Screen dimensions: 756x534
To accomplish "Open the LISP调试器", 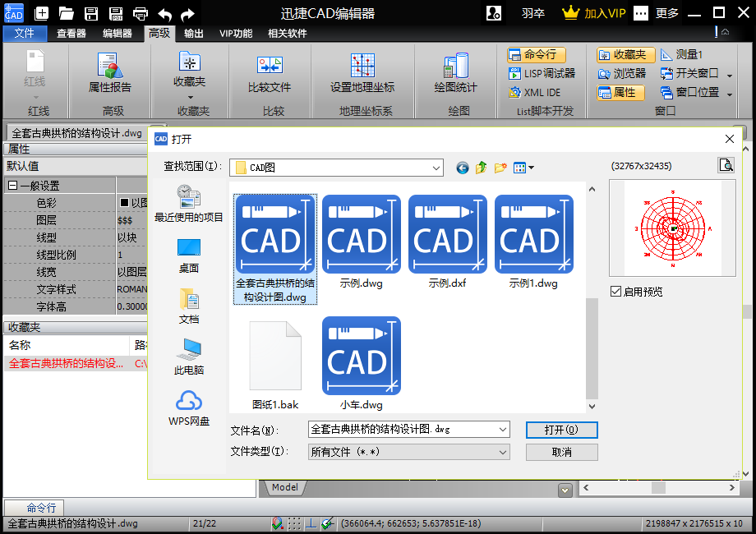I will coord(542,73).
